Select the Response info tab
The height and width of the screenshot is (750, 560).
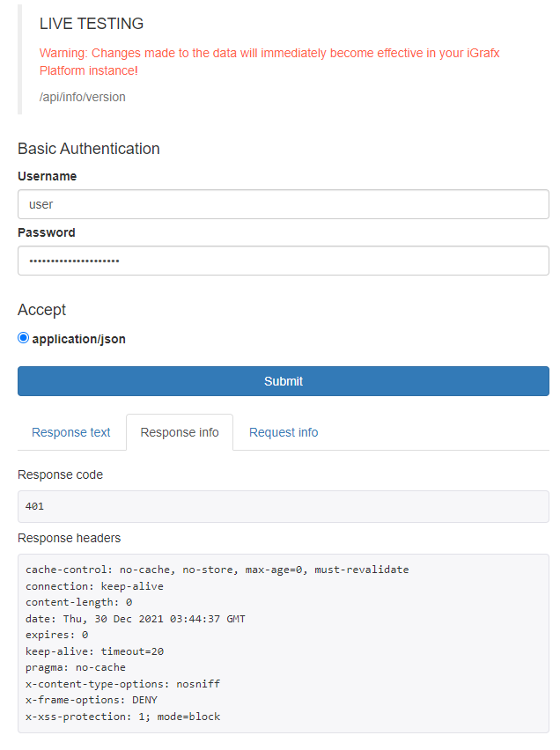(180, 432)
